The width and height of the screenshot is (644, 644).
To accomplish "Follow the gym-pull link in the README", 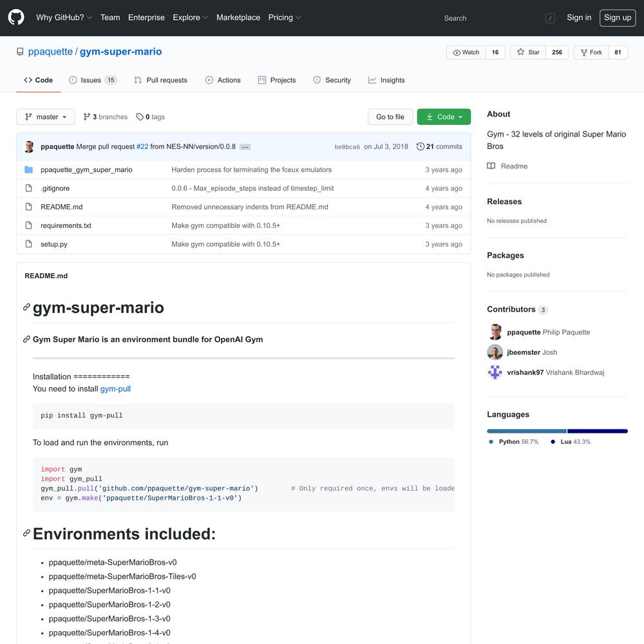I will [115, 389].
